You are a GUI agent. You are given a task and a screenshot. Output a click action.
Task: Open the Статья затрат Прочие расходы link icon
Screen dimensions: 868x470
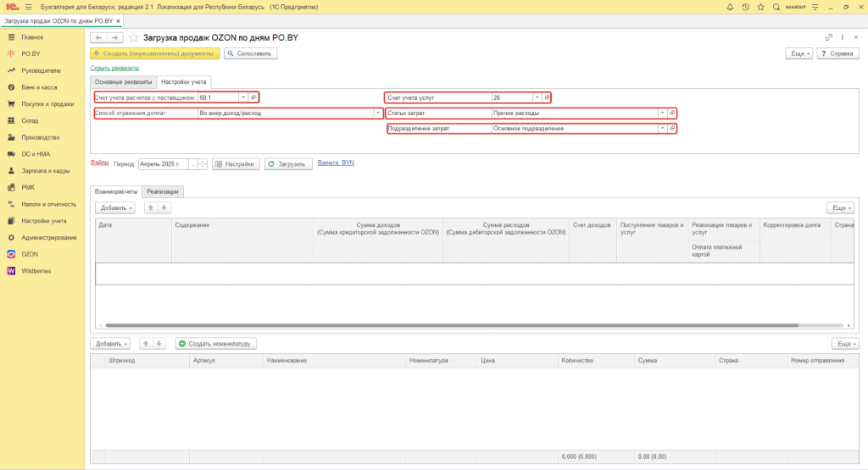pyautogui.click(x=672, y=113)
